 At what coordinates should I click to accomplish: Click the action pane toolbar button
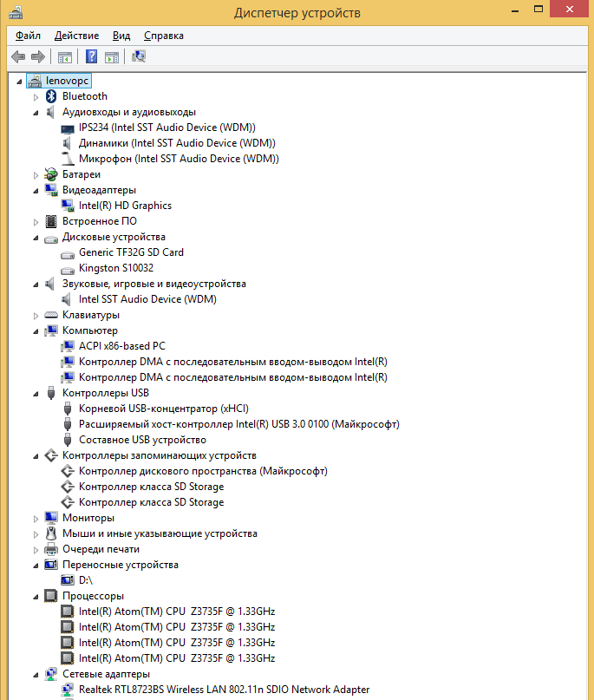click(112, 57)
